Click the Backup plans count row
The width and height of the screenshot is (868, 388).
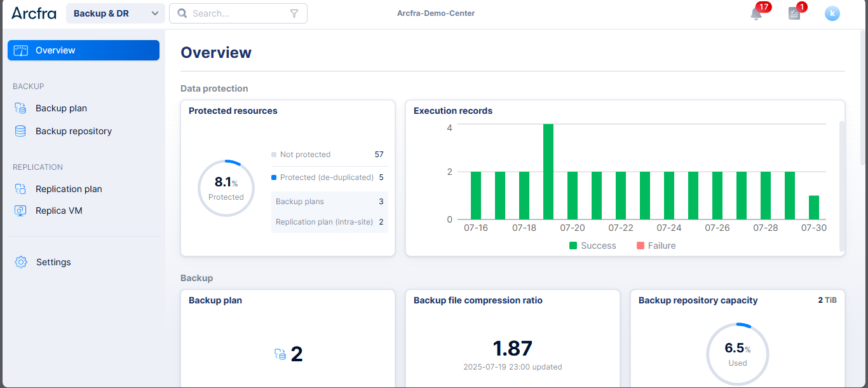(x=329, y=202)
